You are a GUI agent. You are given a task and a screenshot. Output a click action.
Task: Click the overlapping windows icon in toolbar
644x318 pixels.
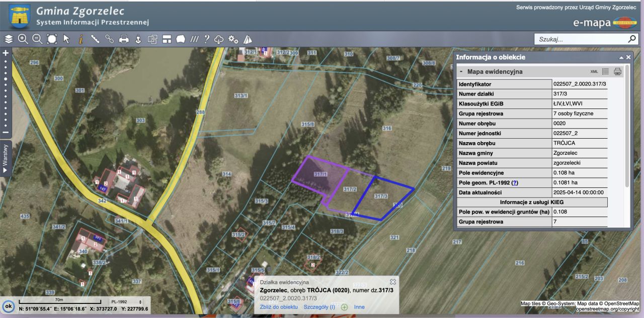point(152,39)
